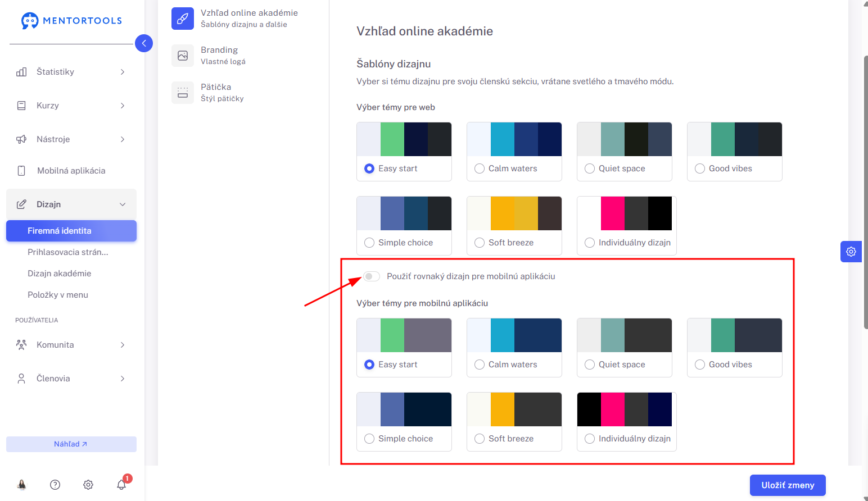
Task: Click the MentorTools logo
Action: [x=71, y=21]
